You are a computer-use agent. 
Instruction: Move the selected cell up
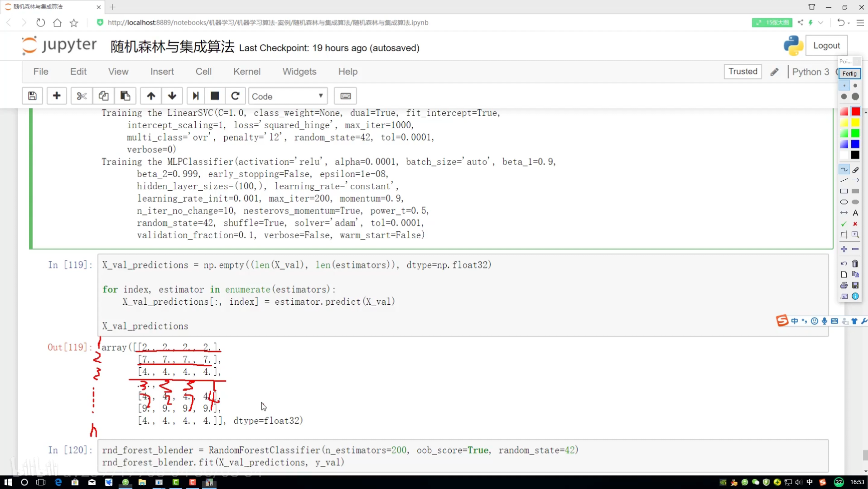[151, 96]
